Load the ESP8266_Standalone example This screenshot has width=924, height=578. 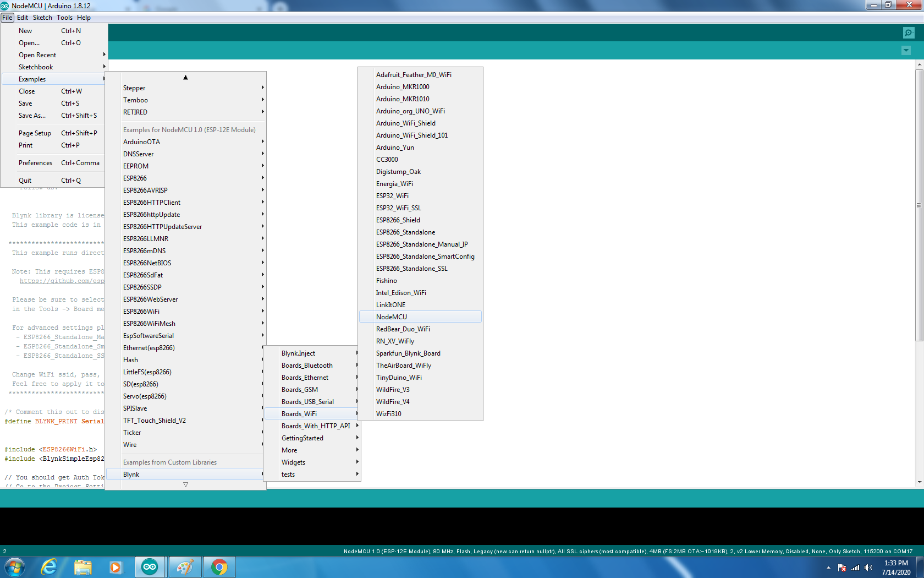[420, 232]
